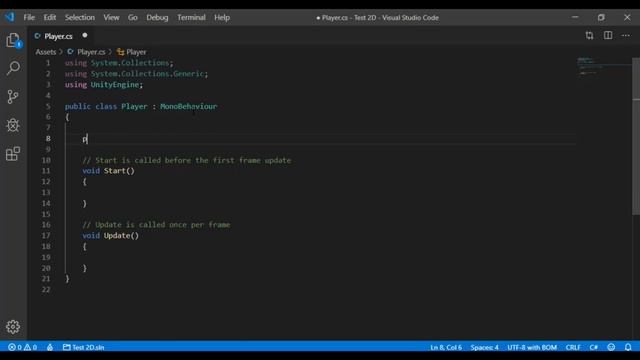640x360 pixels.
Task: Change language mode via C#
Action: 594,347
